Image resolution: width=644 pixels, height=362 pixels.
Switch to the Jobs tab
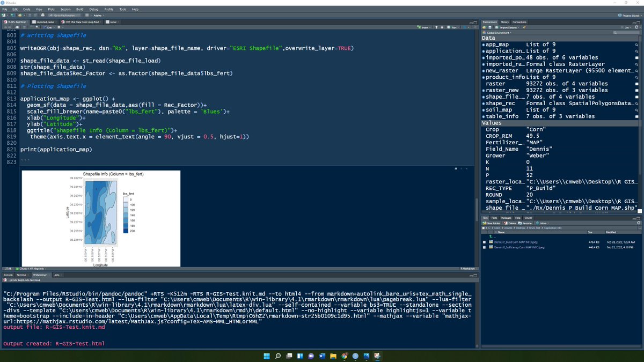pos(57,274)
